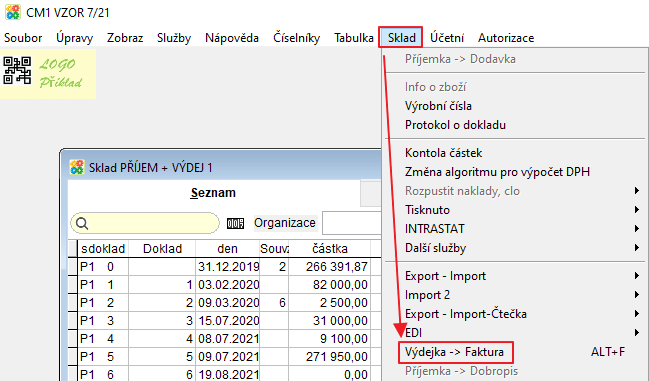The width and height of the screenshot is (649, 381).
Task: Open the Úpravy menu
Action: coord(75,38)
